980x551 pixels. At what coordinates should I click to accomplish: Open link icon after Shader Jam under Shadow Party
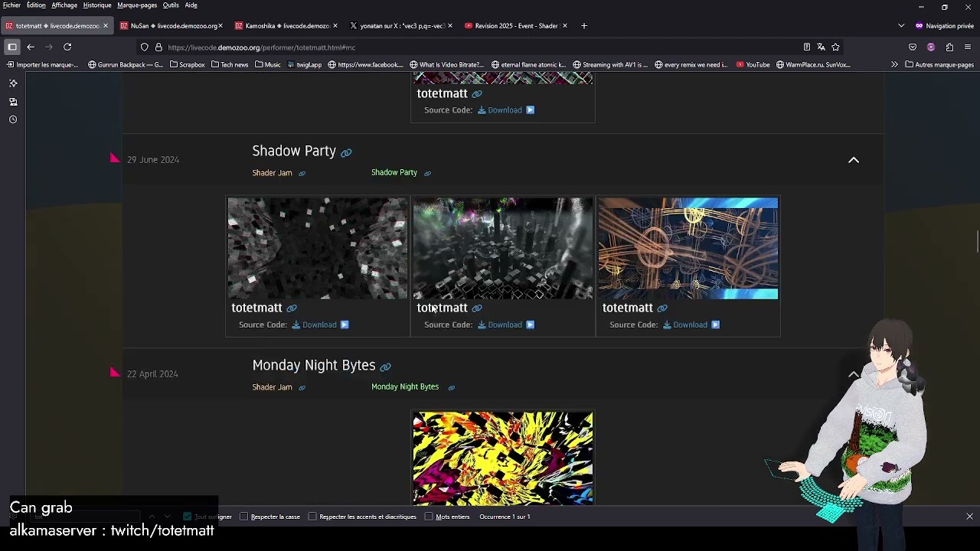pyautogui.click(x=302, y=173)
